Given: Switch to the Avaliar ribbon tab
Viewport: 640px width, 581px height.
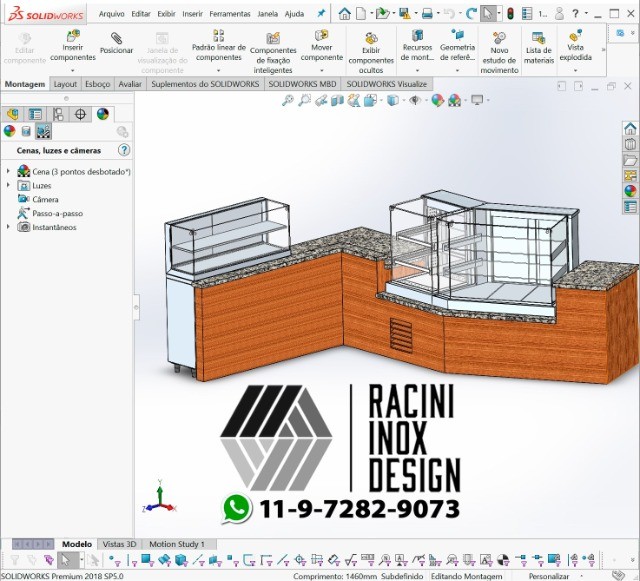Looking at the screenshot, I should (130, 84).
